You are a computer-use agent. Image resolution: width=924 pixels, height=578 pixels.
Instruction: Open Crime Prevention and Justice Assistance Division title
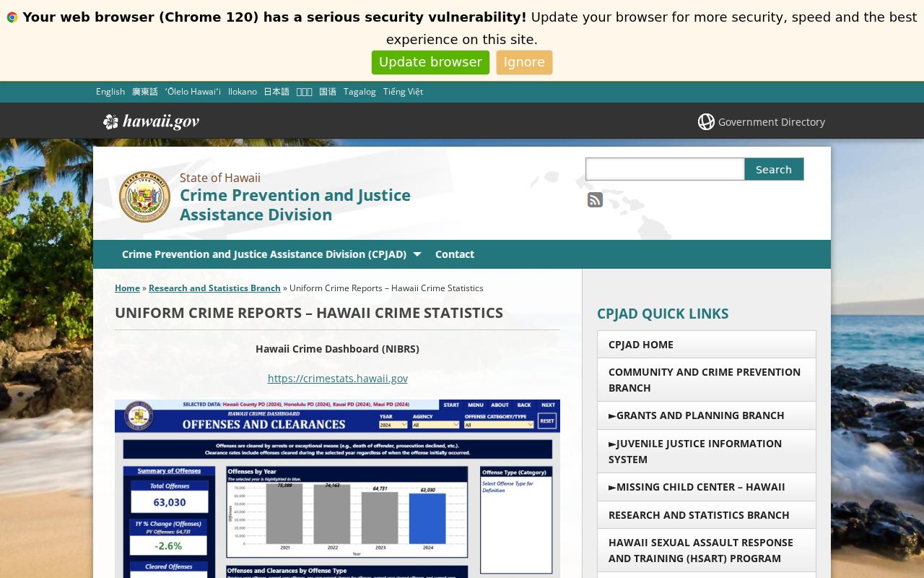pyautogui.click(x=295, y=204)
